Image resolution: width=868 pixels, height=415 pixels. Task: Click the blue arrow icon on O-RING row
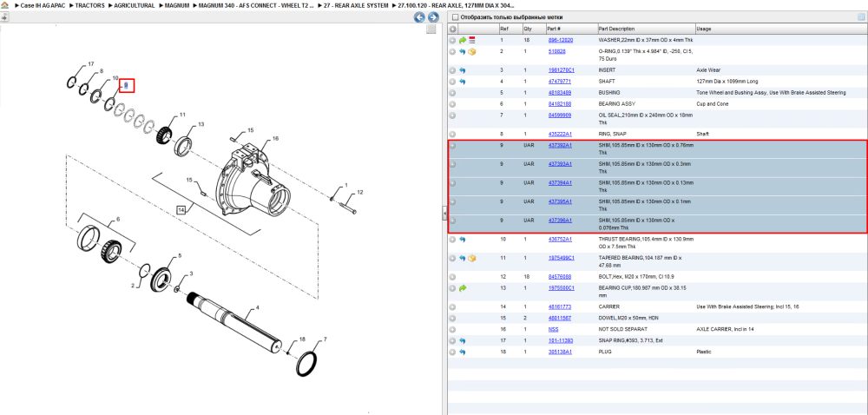[x=463, y=51]
